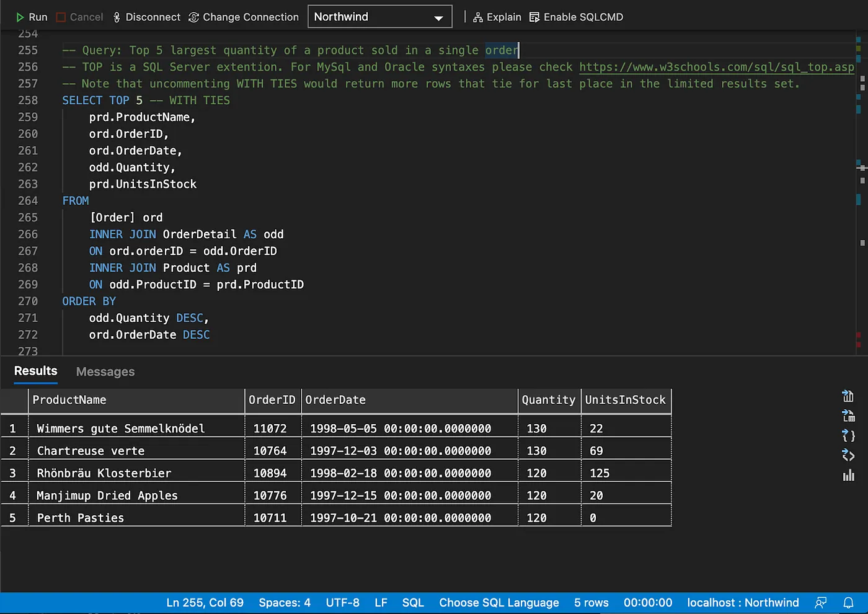Save results as JSON icon

pyautogui.click(x=848, y=435)
